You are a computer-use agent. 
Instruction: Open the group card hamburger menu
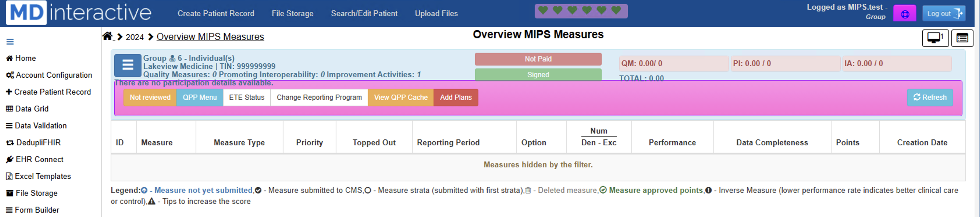128,65
